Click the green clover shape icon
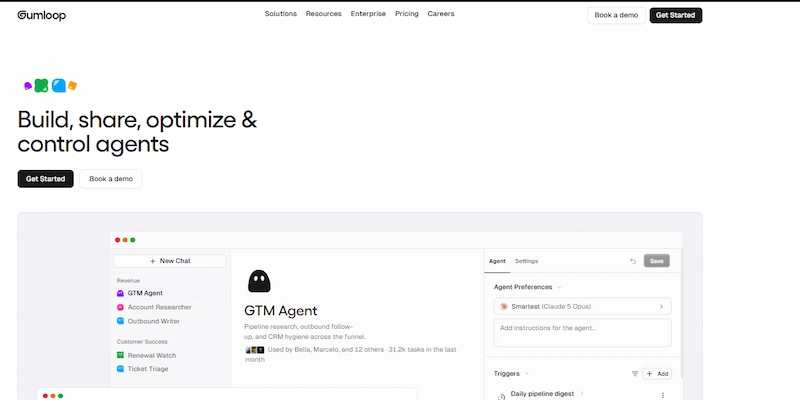Image resolution: width=800 pixels, height=400 pixels. tap(41, 85)
